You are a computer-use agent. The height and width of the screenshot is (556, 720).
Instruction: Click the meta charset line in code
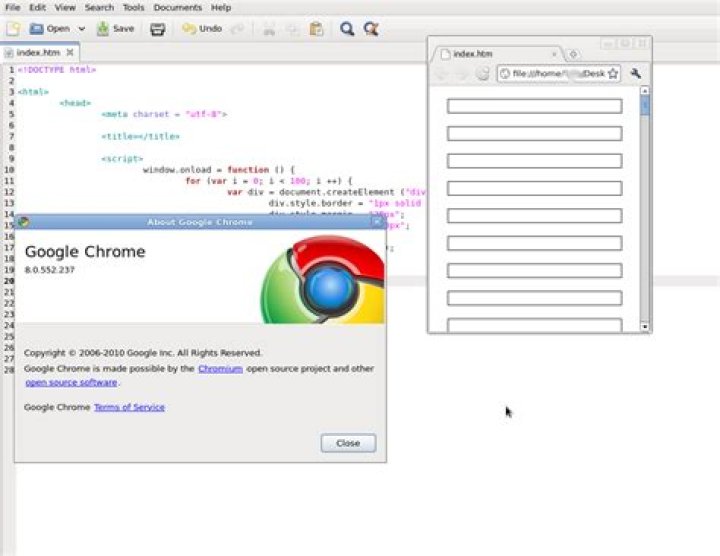164,114
